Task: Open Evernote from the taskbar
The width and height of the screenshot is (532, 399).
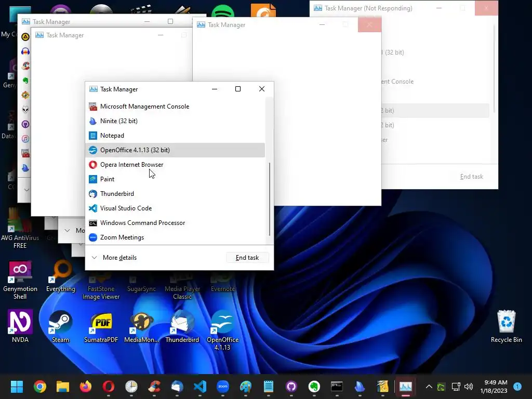Action: pos(314,387)
